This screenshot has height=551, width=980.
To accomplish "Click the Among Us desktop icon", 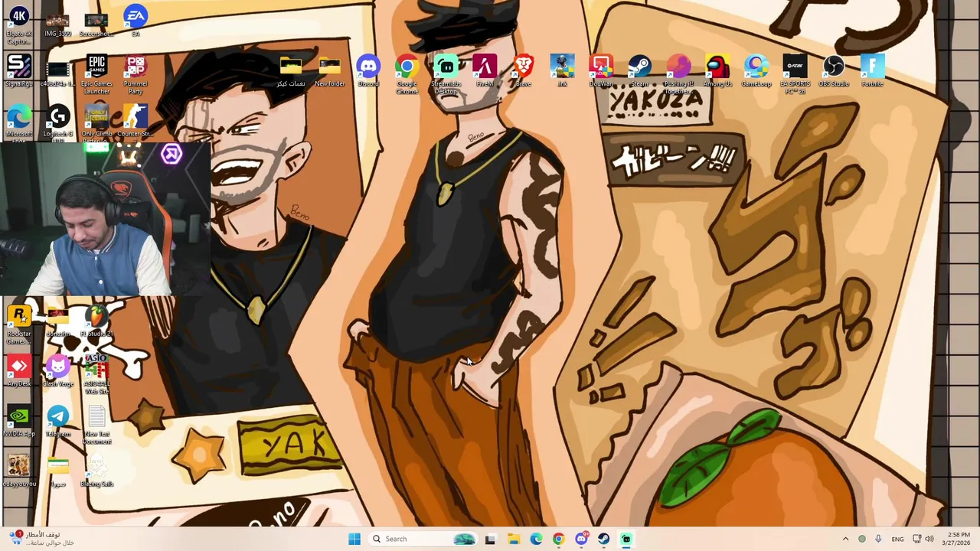I will [717, 71].
